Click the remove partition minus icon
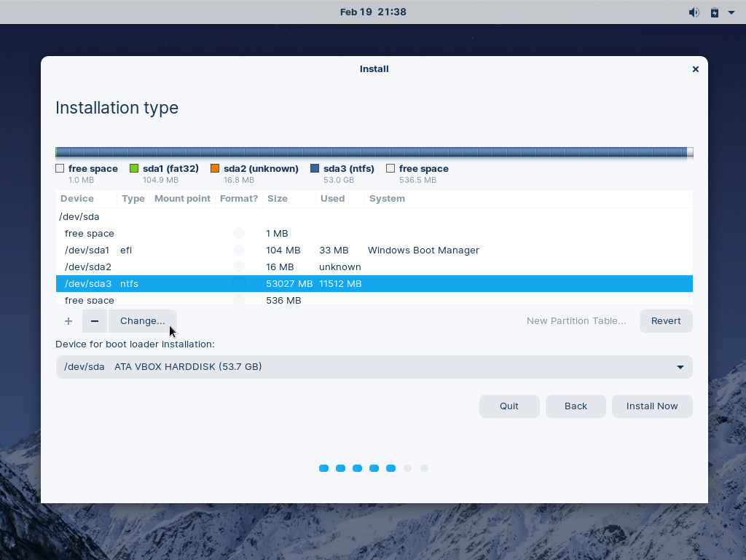Viewport: 746px width, 560px height. (x=94, y=320)
